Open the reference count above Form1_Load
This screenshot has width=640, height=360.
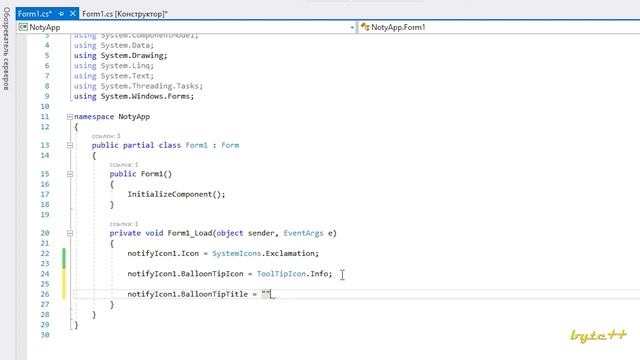point(124,224)
